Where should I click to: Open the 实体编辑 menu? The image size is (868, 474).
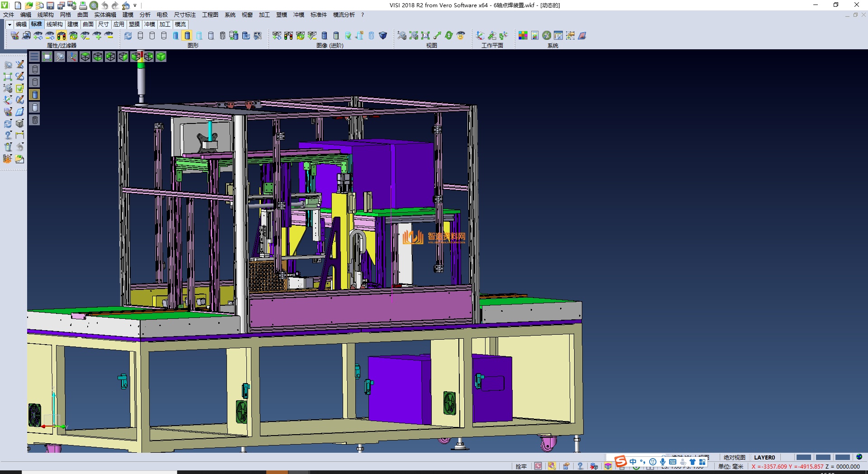[105, 15]
